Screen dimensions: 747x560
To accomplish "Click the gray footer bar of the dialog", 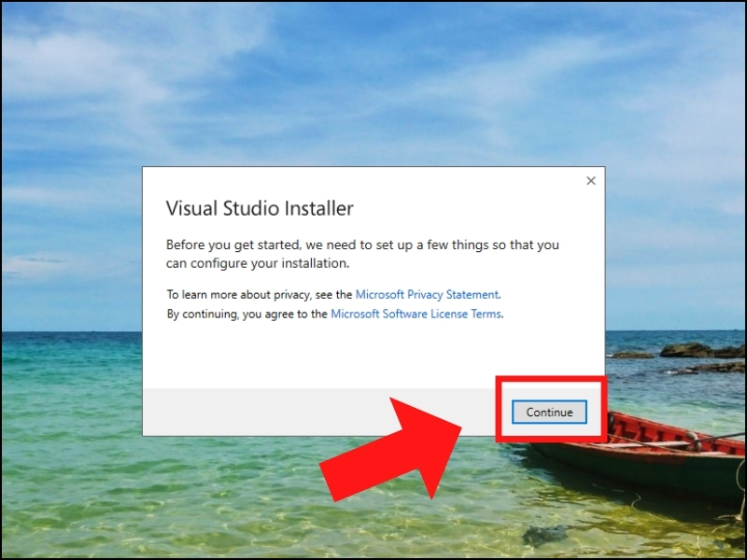I will pos(267,412).
